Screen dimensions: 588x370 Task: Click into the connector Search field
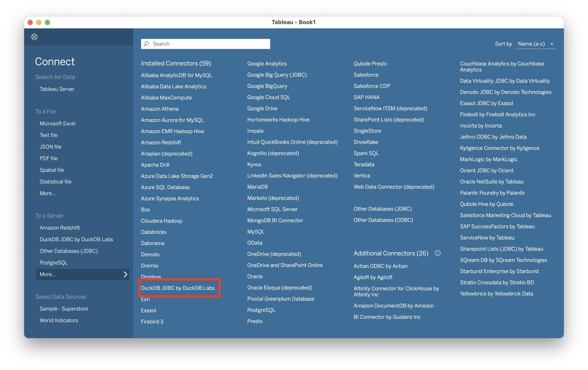pos(210,44)
